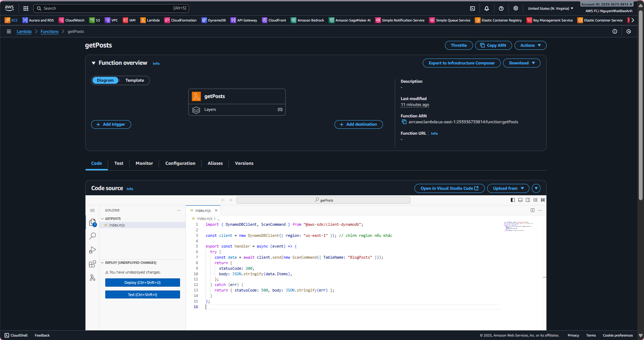
Task: Open the Explorer files icon in sidebar
Action: (92, 222)
